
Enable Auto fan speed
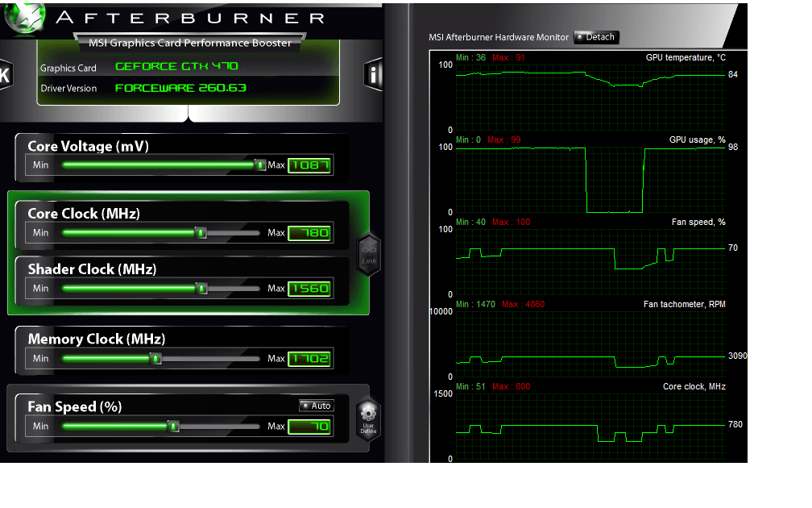pyautogui.click(x=317, y=406)
